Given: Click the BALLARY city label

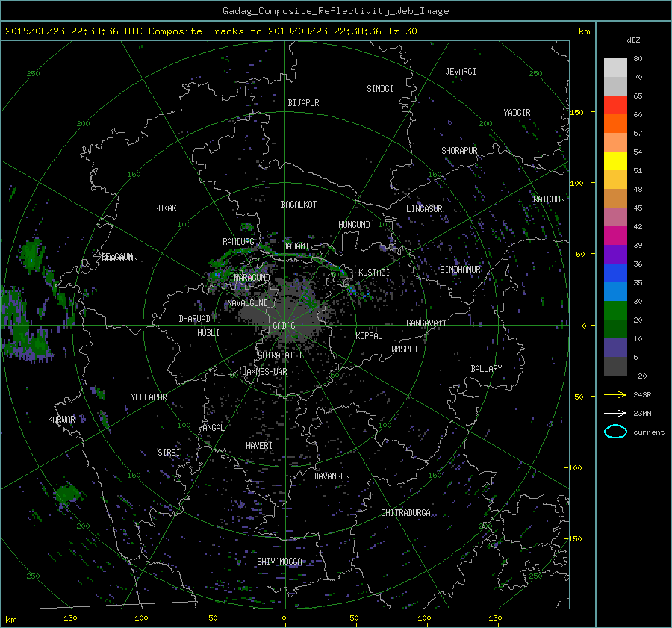Looking at the screenshot, I should click(486, 369).
